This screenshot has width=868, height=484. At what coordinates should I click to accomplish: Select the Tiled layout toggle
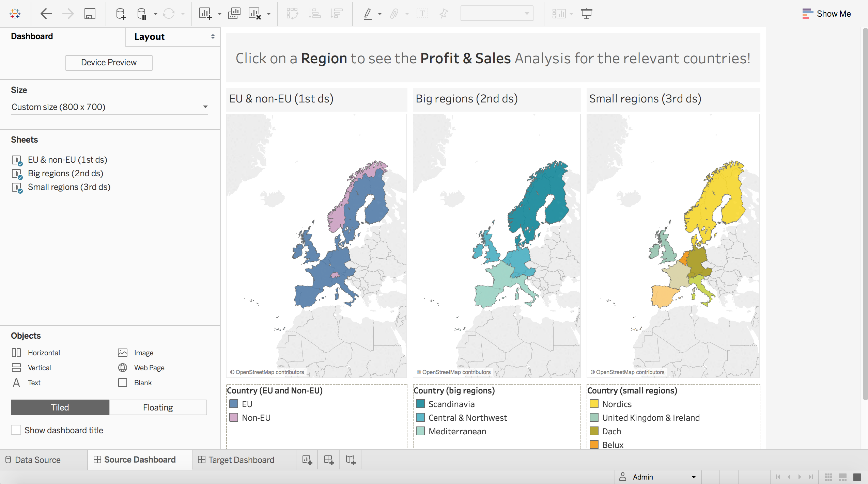[60, 407]
